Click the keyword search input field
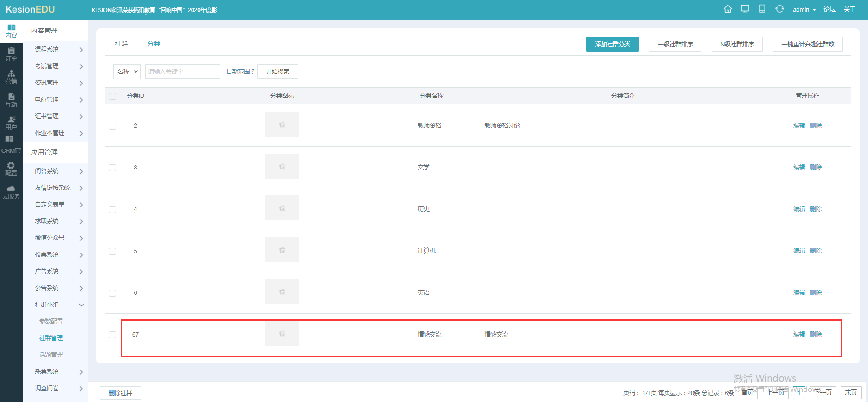 pos(182,71)
